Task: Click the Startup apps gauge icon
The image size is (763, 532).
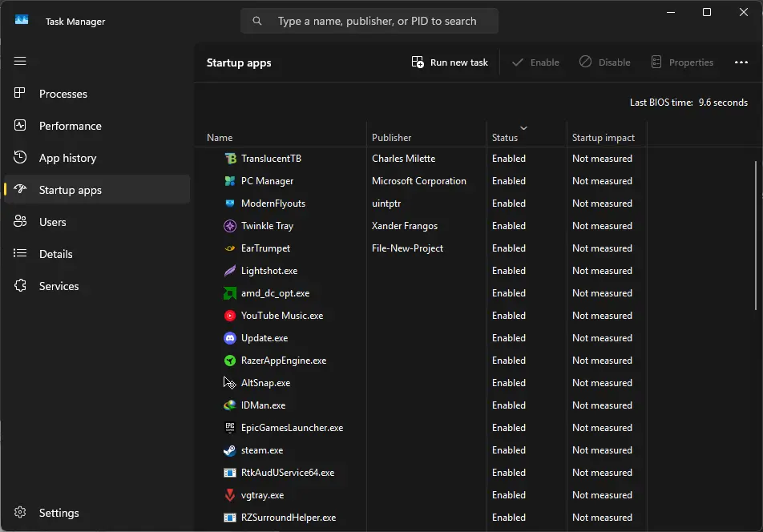Action: click(20, 189)
